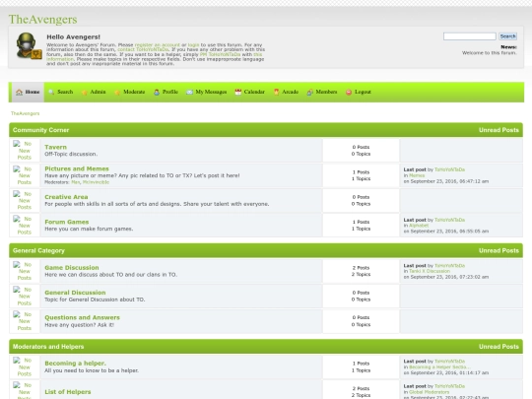Click Unread Posts in Community Corner header

tap(499, 130)
